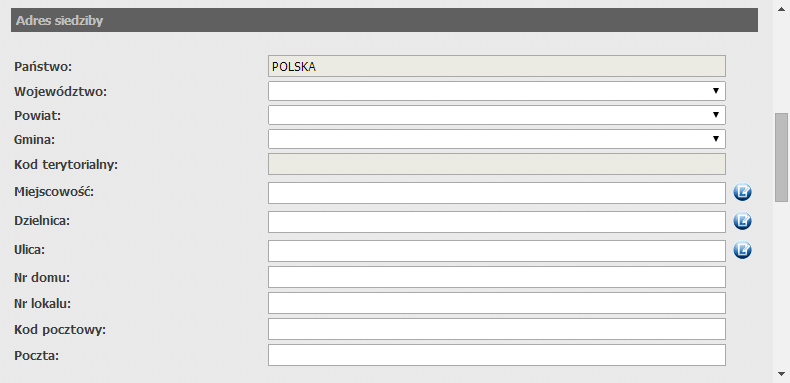Screen dimensions: 790x383
Task: Focus the Nr lokalu input field
Action: pos(497,303)
